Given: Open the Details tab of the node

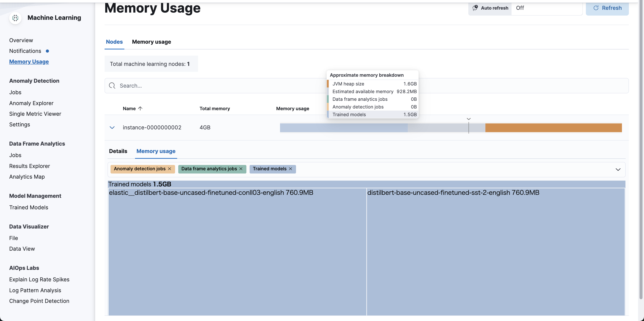Looking at the screenshot, I should tap(118, 151).
